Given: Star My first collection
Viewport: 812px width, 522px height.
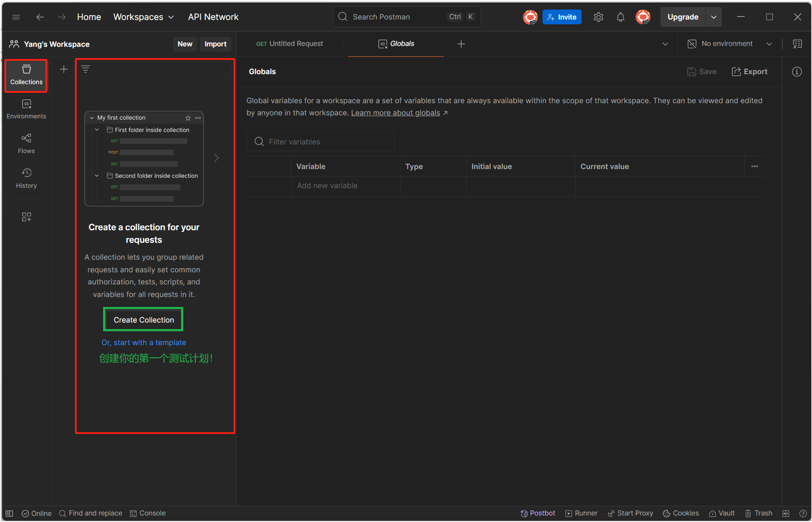Looking at the screenshot, I should pos(188,118).
